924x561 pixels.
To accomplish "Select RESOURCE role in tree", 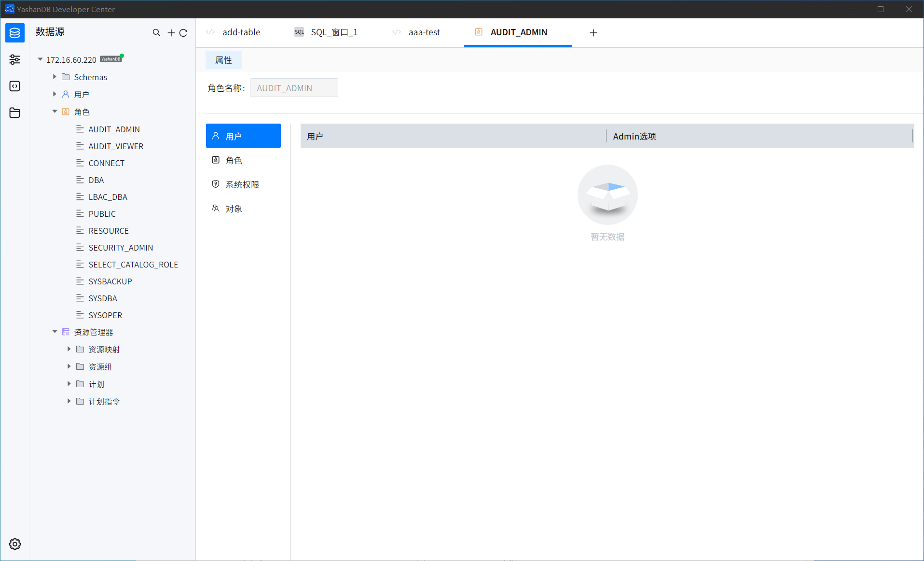I will click(109, 230).
